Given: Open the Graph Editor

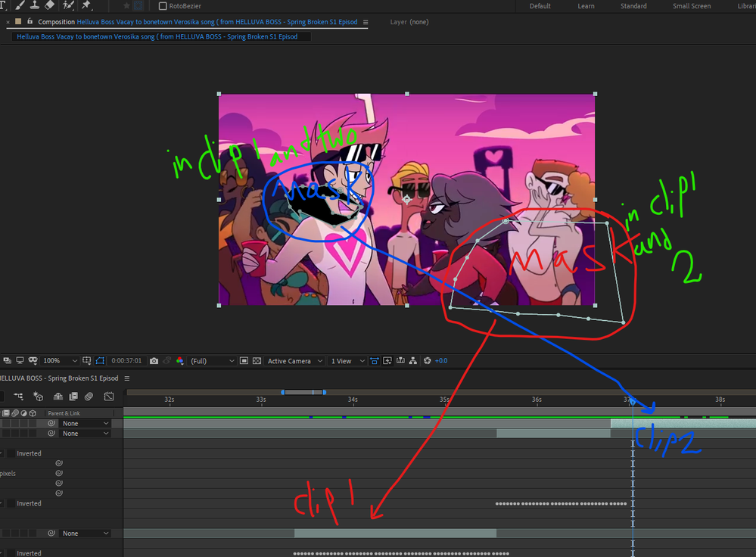Looking at the screenshot, I should (x=109, y=397).
